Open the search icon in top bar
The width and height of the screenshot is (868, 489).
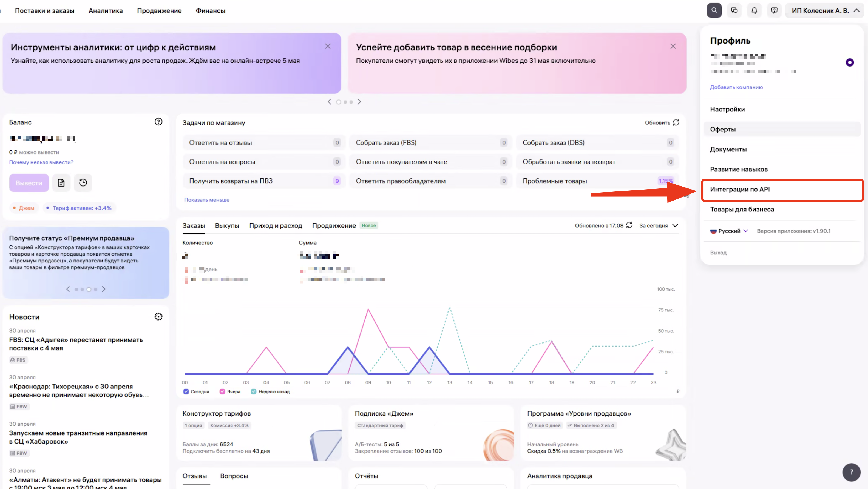coord(714,10)
